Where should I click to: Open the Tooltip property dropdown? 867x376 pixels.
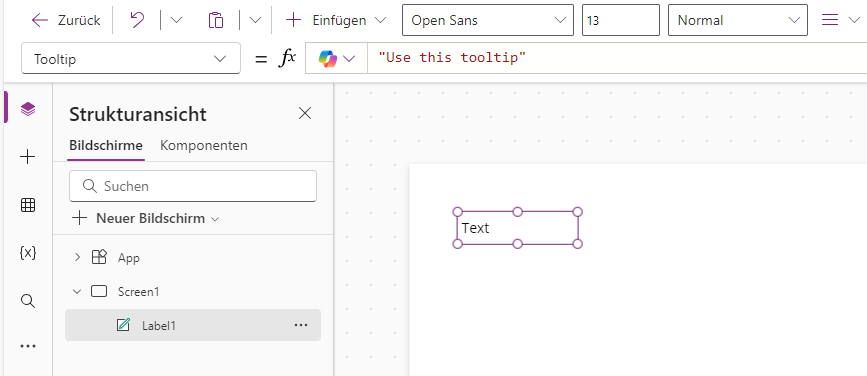pos(131,58)
